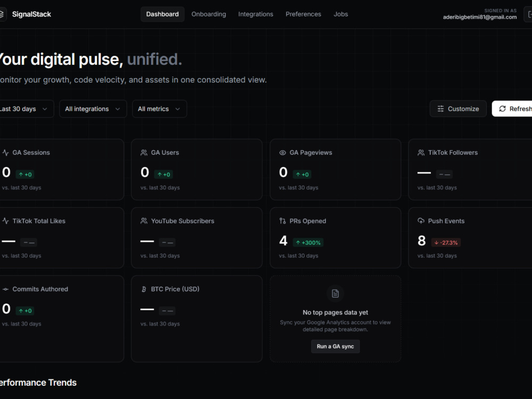Click the chevron on Last 30 days
This screenshot has width=532, height=399.
(x=45, y=109)
